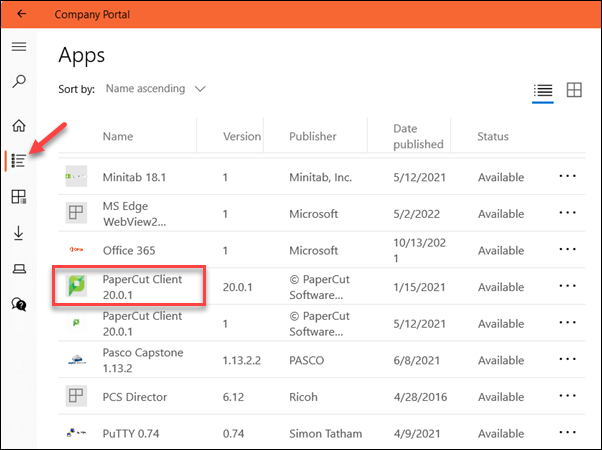This screenshot has height=450, width=602.
Task: Click the Ricoh publisher cell
Action: [303, 397]
